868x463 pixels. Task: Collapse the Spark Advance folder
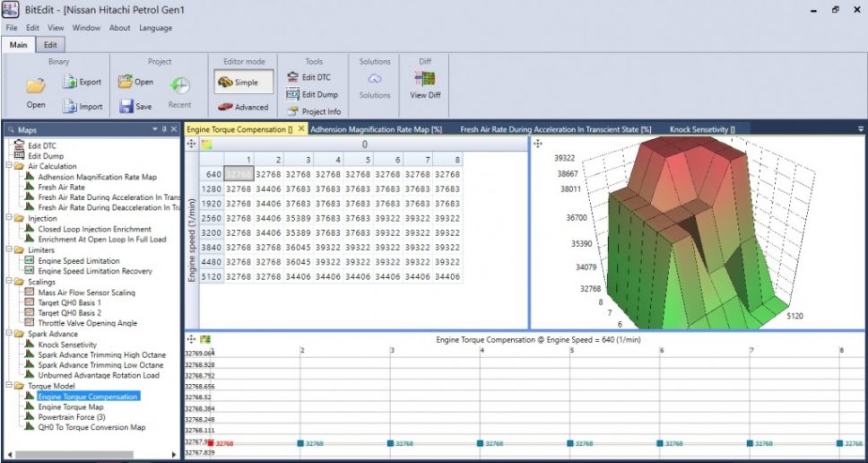coord(8,334)
